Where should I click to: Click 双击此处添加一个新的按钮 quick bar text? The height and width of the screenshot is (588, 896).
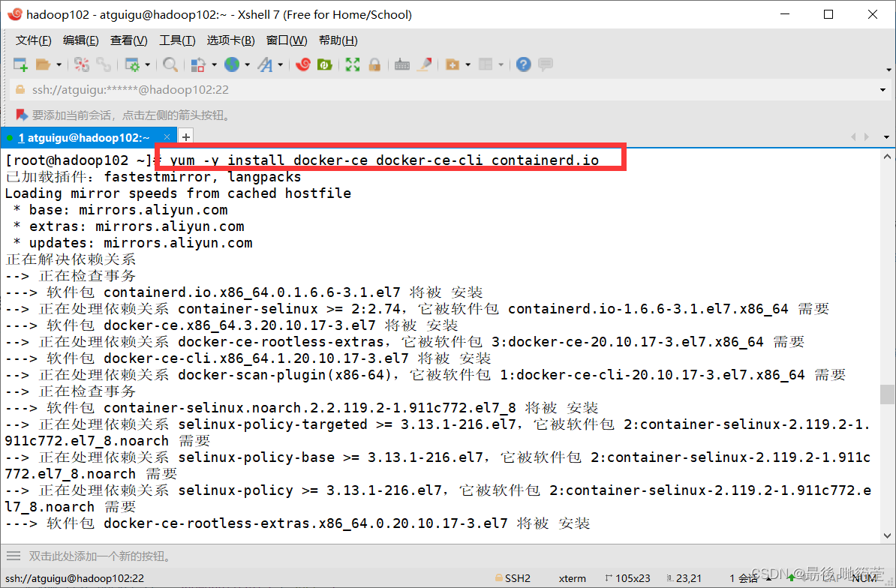tap(100, 556)
